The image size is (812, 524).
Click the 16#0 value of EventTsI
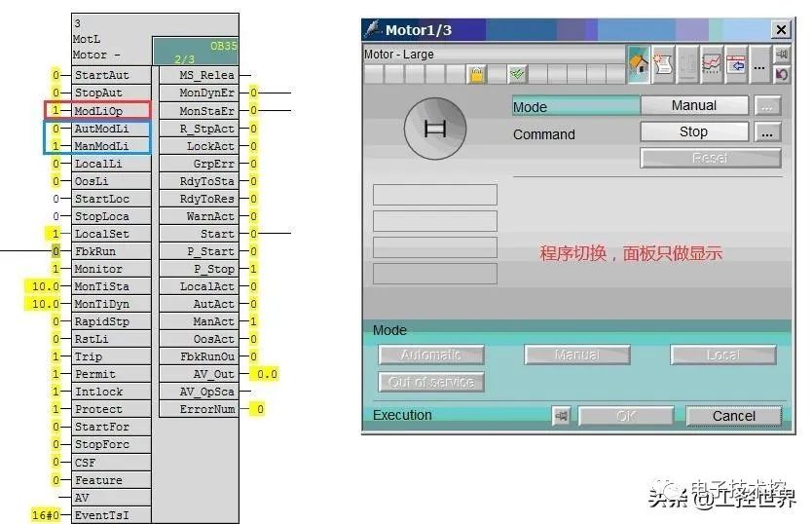pos(45,515)
